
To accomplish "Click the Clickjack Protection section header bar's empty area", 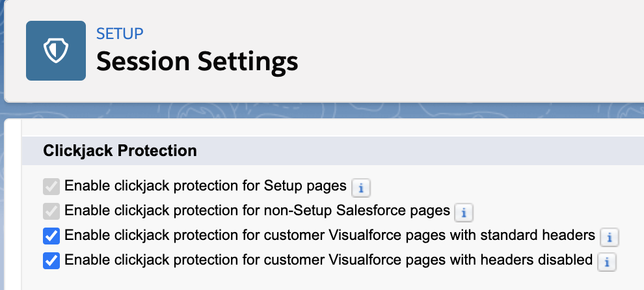I will tap(423, 151).
